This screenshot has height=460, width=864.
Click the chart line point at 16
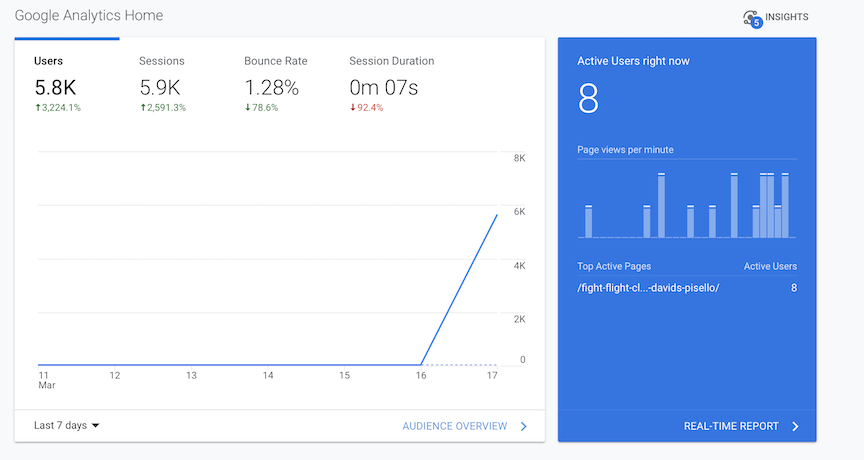tap(421, 364)
